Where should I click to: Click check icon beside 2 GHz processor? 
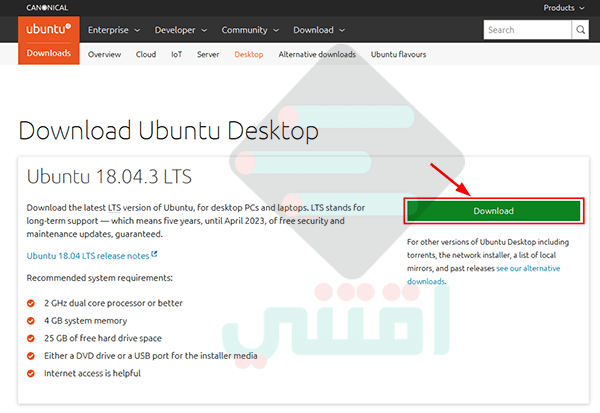(31, 303)
